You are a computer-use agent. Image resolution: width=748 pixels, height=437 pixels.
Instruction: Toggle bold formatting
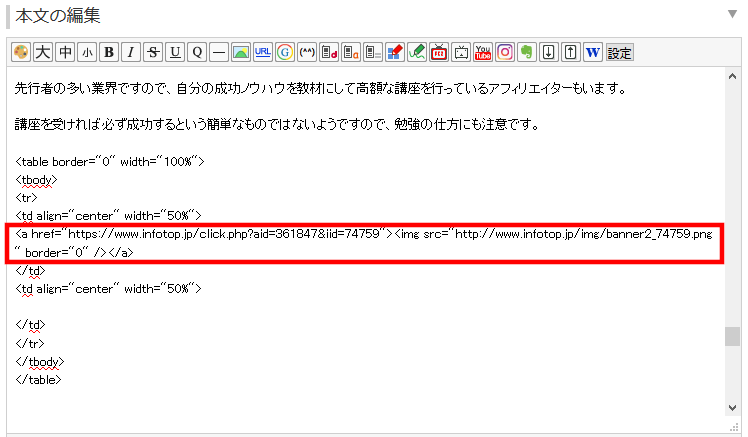109,52
